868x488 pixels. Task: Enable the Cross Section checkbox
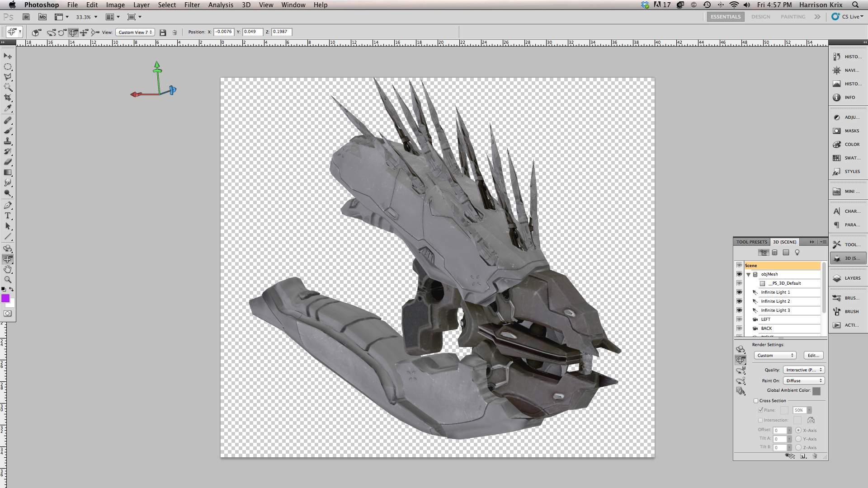pyautogui.click(x=756, y=401)
